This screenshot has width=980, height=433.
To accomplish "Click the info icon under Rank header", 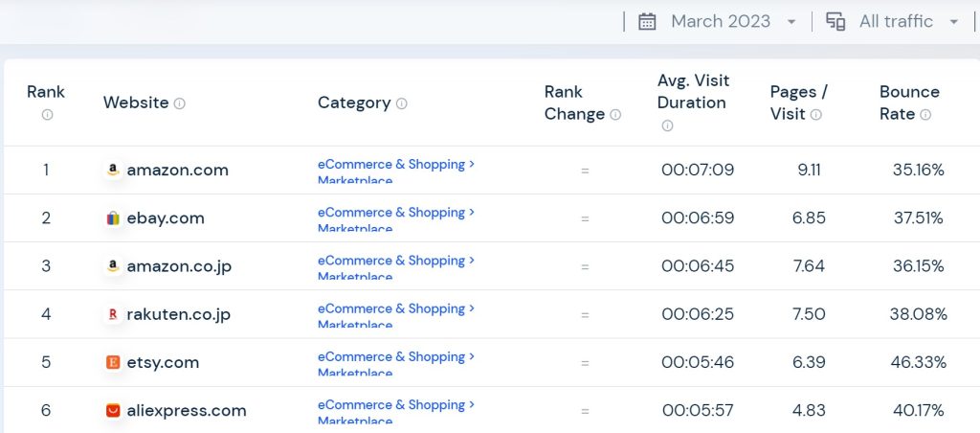I will coord(48,115).
